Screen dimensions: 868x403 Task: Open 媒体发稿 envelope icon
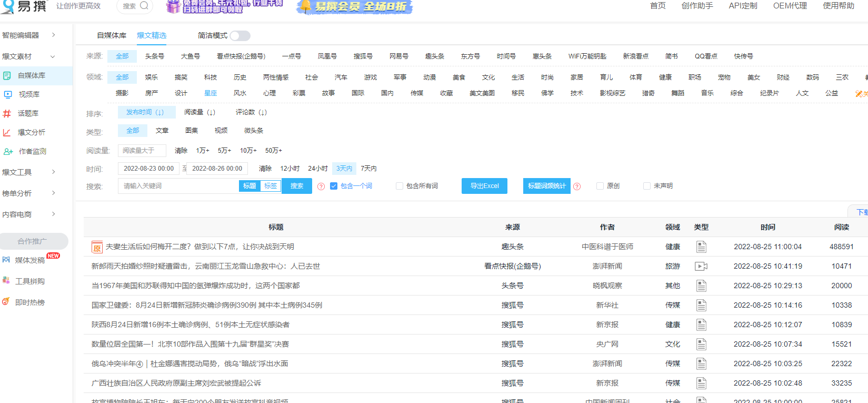(6, 260)
